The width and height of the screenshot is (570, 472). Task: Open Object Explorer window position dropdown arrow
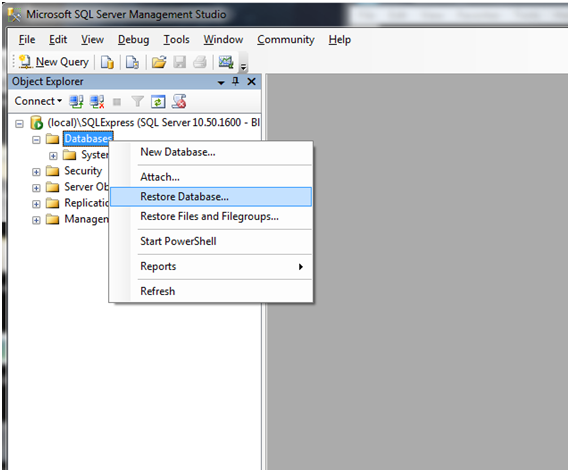tap(221, 83)
